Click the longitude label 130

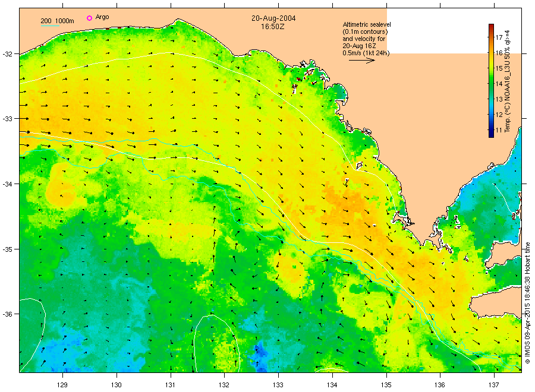coord(117,385)
